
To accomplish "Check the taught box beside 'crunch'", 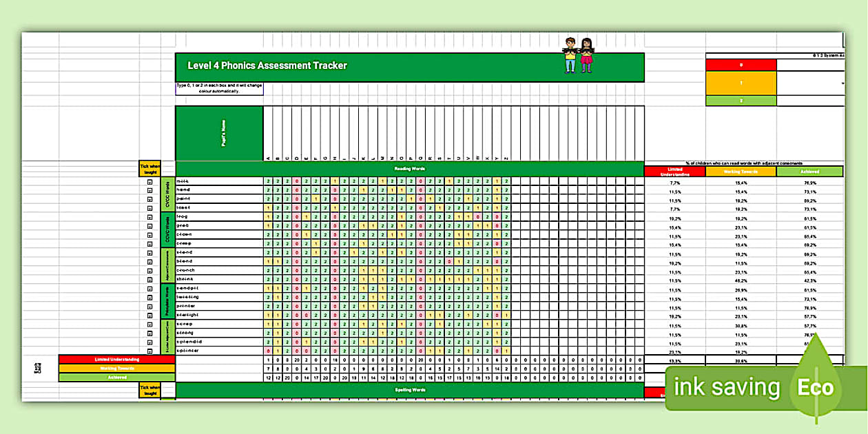I will pyautogui.click(x=150, y=270).
